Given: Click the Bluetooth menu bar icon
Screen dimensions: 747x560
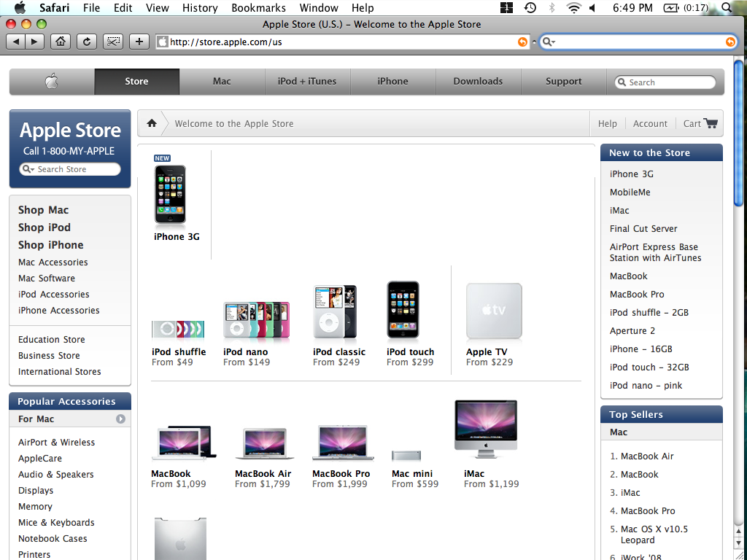Looking at the screenshot, I should click(552, 7).
